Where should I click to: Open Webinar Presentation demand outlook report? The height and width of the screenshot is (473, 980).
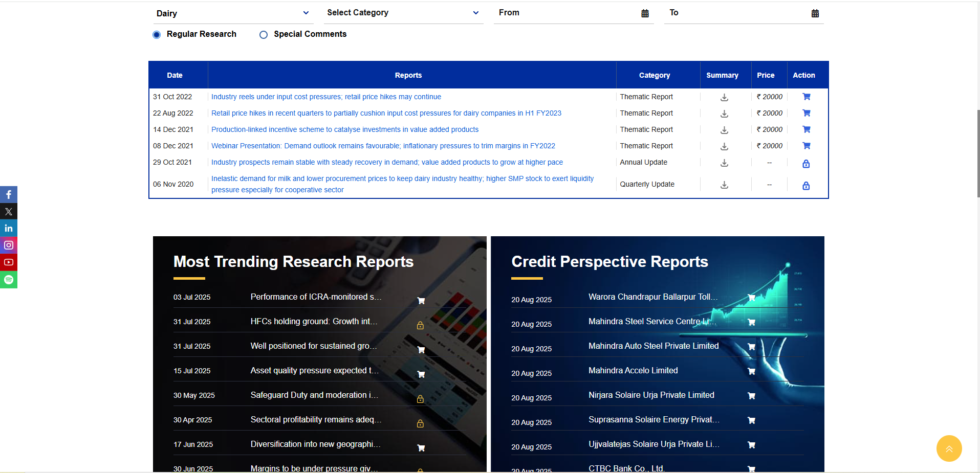tap(383, 146)
